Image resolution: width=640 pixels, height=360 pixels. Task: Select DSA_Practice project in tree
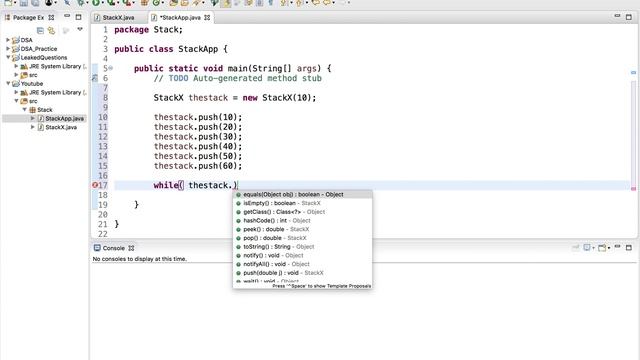coord(39,49)
